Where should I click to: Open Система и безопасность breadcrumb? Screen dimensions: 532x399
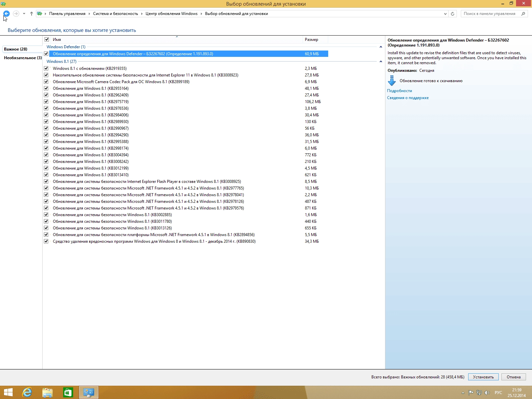(x=115, y=14)
